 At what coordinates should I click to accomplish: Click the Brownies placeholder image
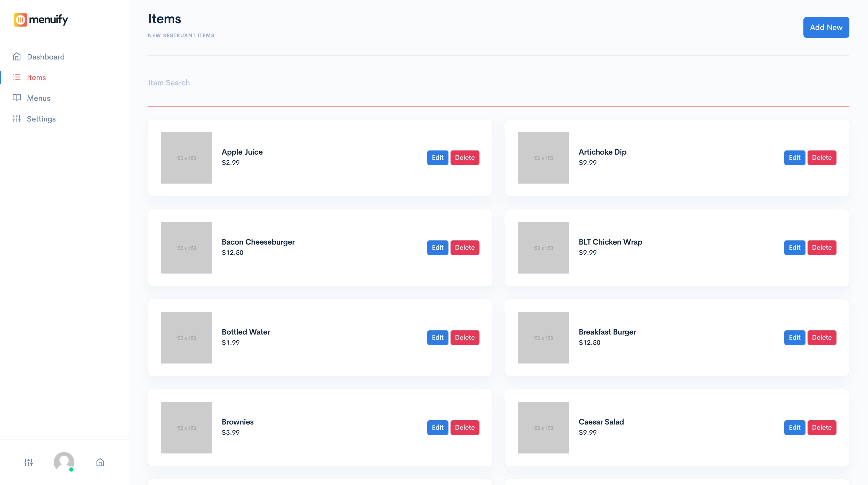tap(186, 427)
